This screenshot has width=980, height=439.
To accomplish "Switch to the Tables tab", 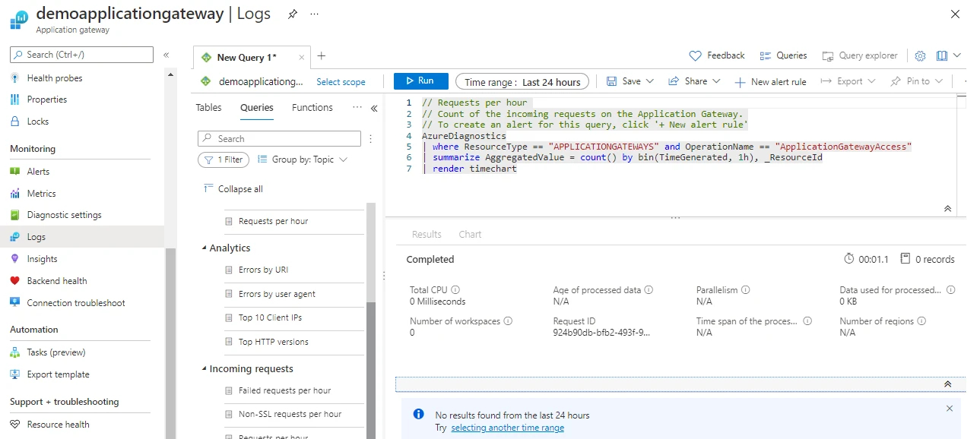I will coord(208,108).
